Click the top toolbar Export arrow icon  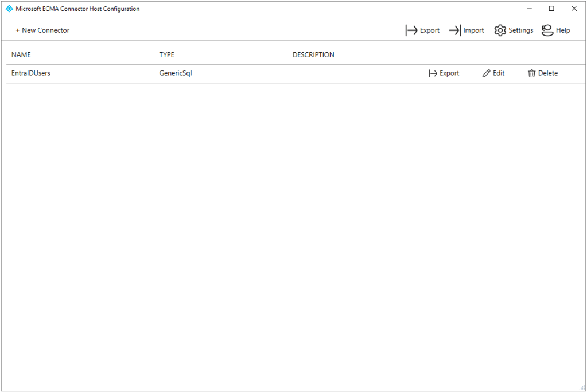tap(411, 30)
